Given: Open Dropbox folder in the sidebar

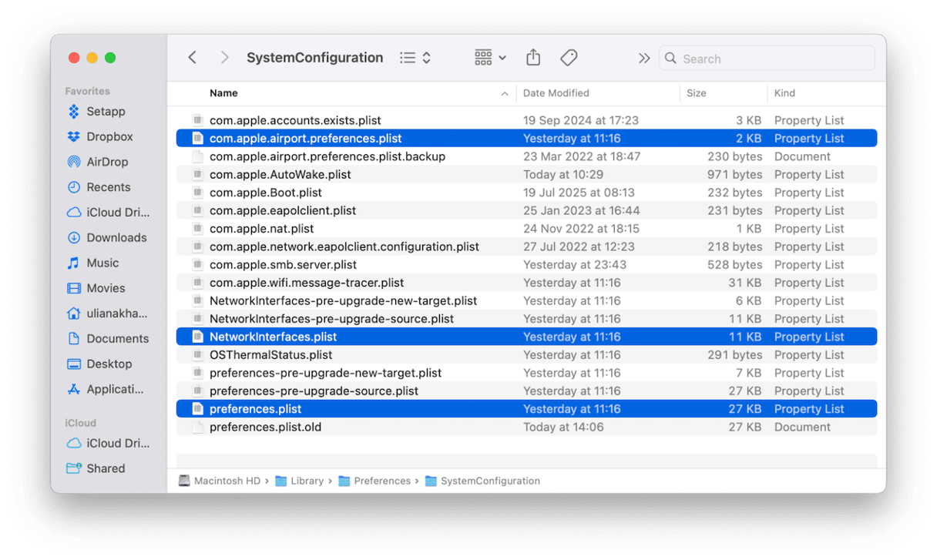Looking at the screenshot, I should 109,136.
